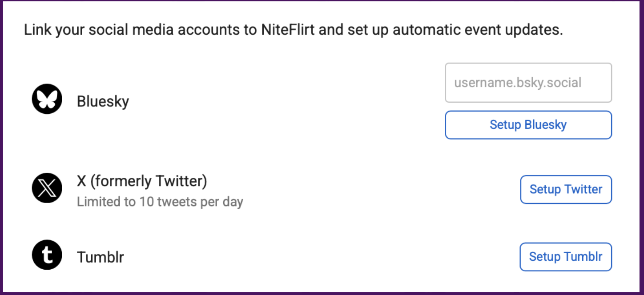Select the Tumblr label text
Viewport: 644px width, 295px height.
100,257
